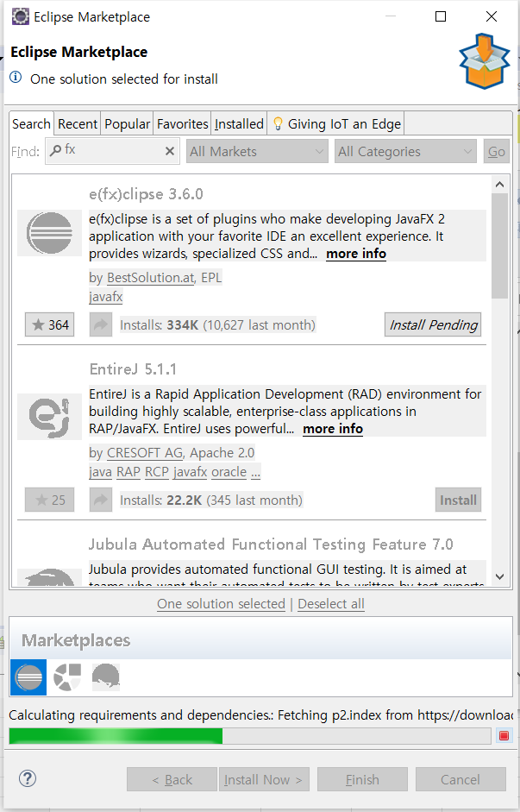
Task: Select the Eclipse Marketplace catalog icon
Action: (x=28, y=677)
